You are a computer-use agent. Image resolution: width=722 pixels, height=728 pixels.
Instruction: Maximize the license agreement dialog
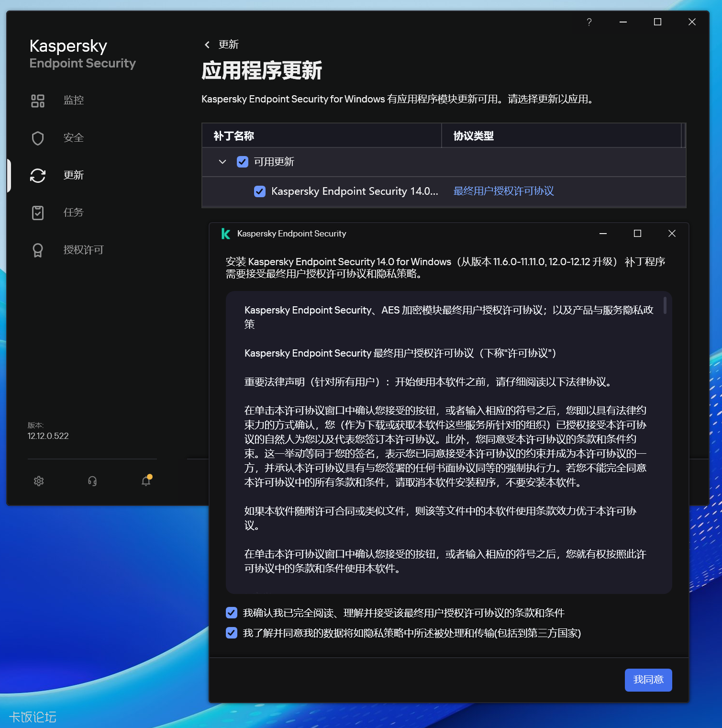click(x=637, y=234)
